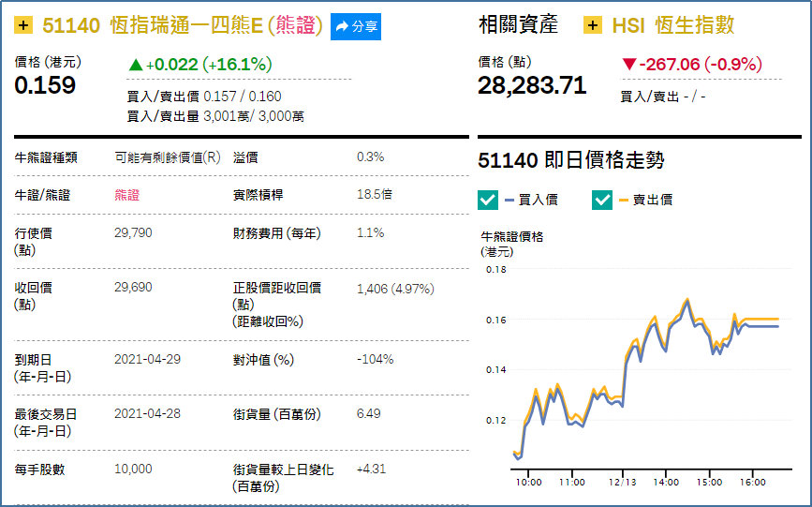Click the blue 買入價 legend line
Image resolution: width=812 pixels, height=507 pixels.
[509, 201]
